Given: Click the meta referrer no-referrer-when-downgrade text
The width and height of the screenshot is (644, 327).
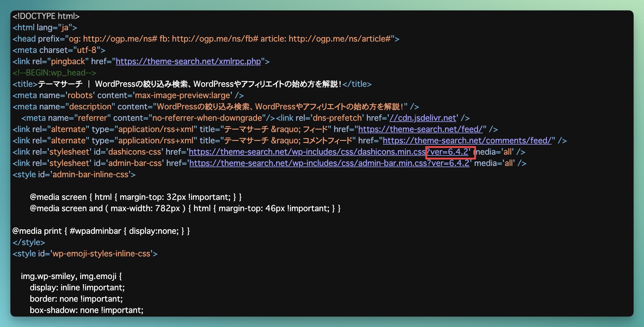Looking at the screenshot, I should [148, 118].
